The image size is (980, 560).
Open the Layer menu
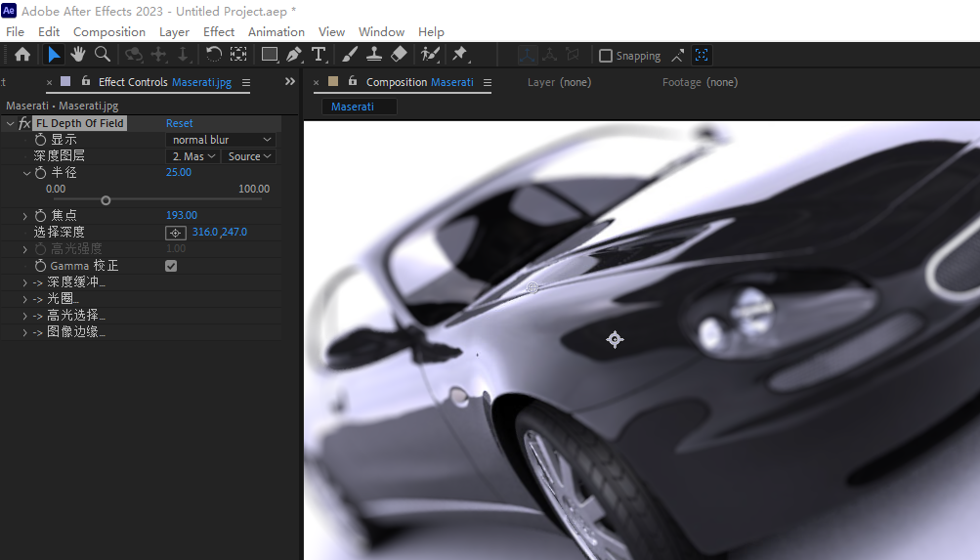click(174, 32)
